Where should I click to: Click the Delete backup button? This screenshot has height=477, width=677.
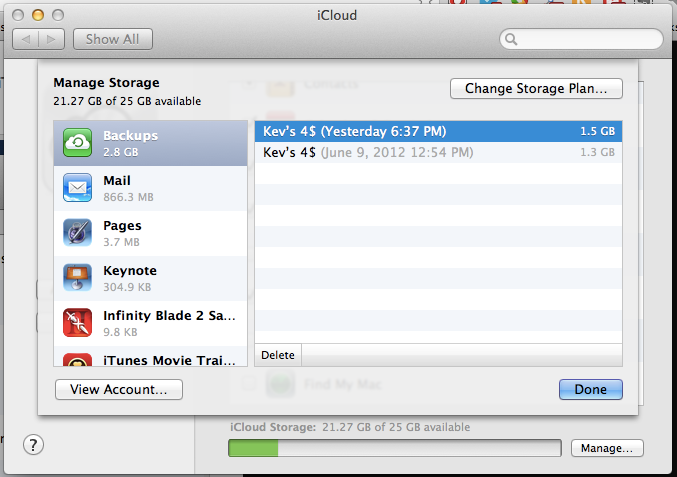[278, 355]
